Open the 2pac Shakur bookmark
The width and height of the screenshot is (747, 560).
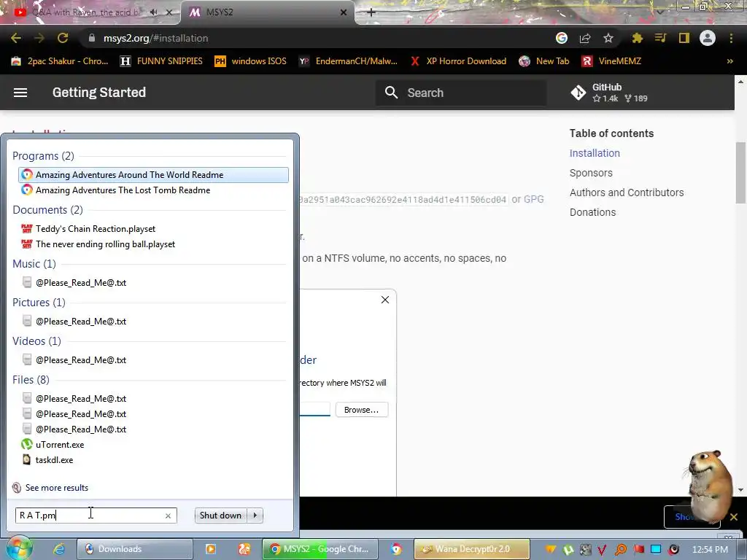(x=60, y=61)
